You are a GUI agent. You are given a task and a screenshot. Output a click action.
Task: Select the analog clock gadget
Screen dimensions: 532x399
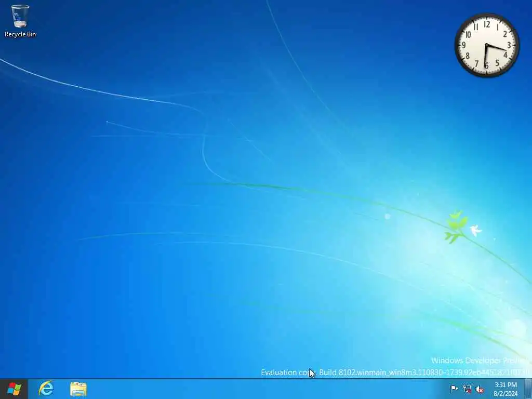(487, 45)
